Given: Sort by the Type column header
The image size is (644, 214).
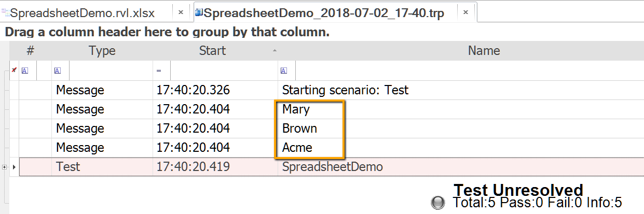Looking at the screenshot, I should pos(102,51).
